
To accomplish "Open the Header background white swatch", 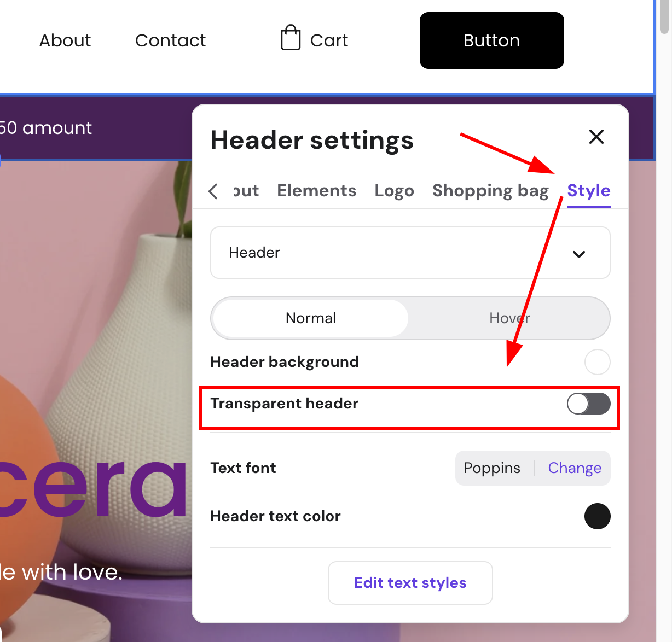I will [x=597, y=362].
